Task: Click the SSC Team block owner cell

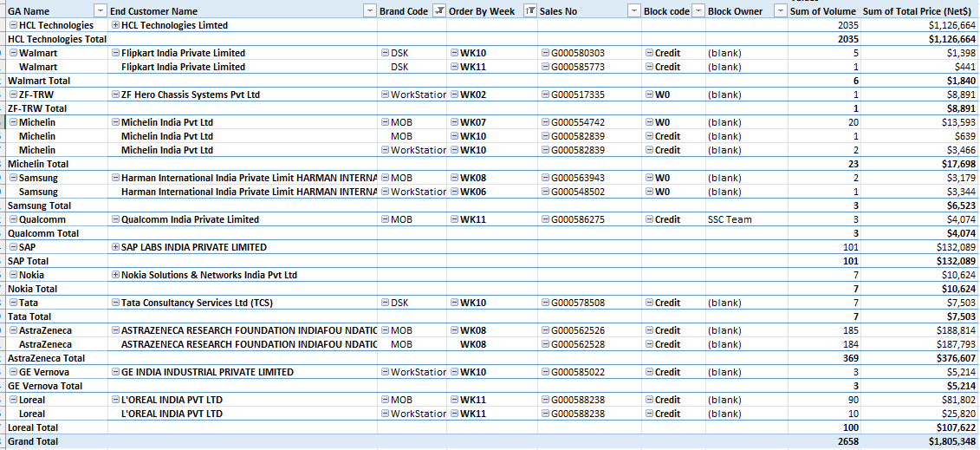Action: [x=730, y=219]
